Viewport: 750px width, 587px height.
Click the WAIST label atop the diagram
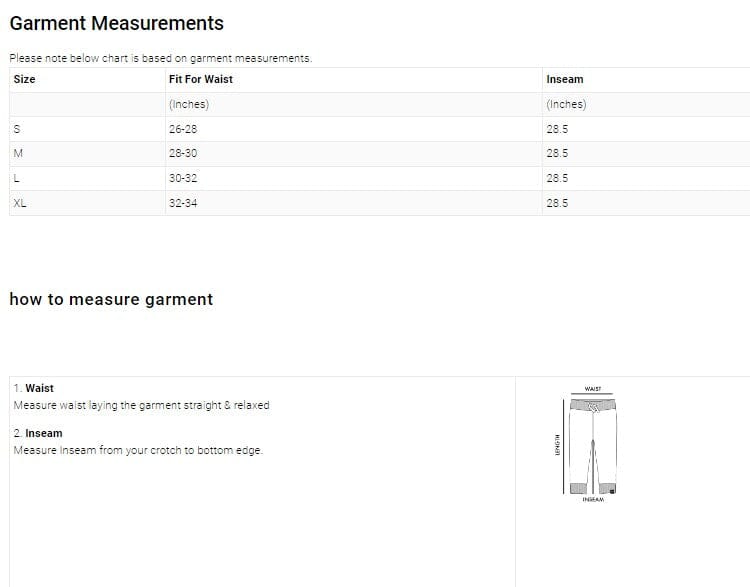click(x=592, y=389)
